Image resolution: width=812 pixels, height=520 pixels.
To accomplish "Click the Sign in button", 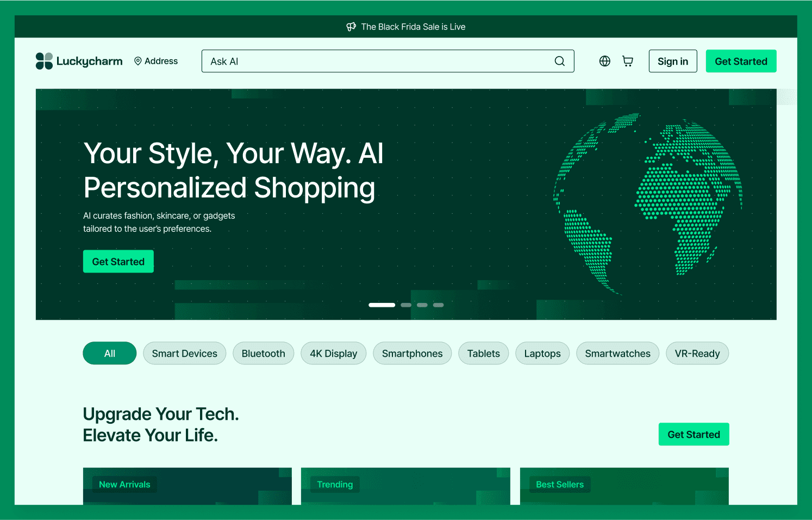I will tap(672, 61).
